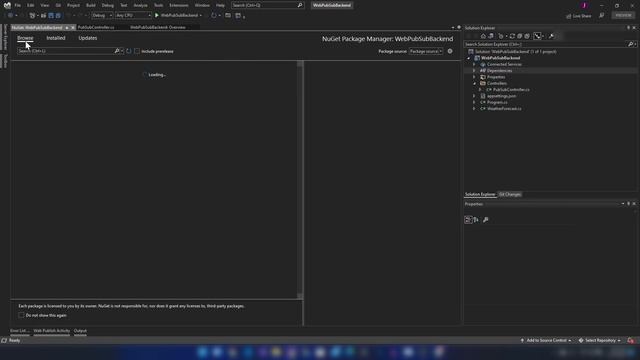The height and width of the screenshot is (360, 640).
Task: Collapse the Controllers folder
Action: (474, 83)
